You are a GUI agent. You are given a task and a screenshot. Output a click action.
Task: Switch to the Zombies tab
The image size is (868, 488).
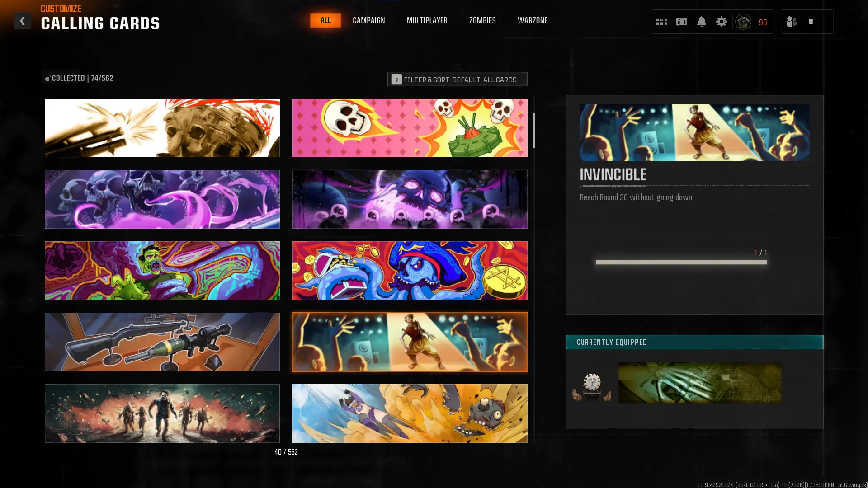tap(482, 20)
